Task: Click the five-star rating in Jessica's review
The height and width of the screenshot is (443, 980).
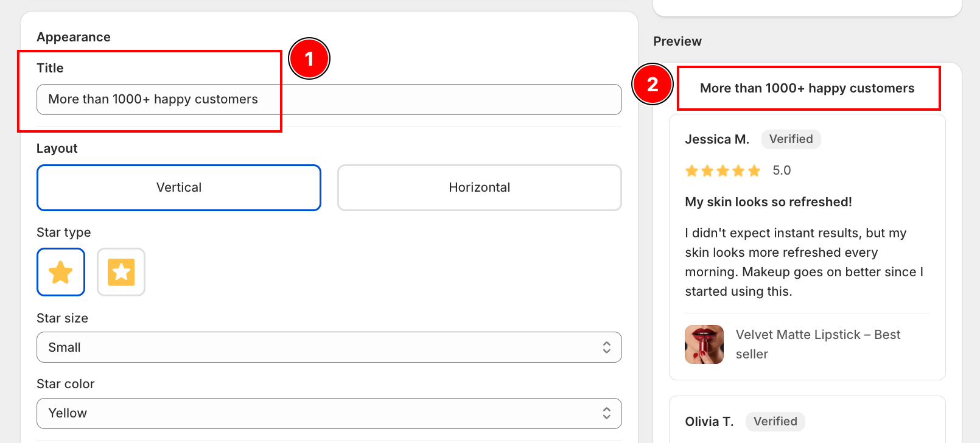Action: [723, 171]
